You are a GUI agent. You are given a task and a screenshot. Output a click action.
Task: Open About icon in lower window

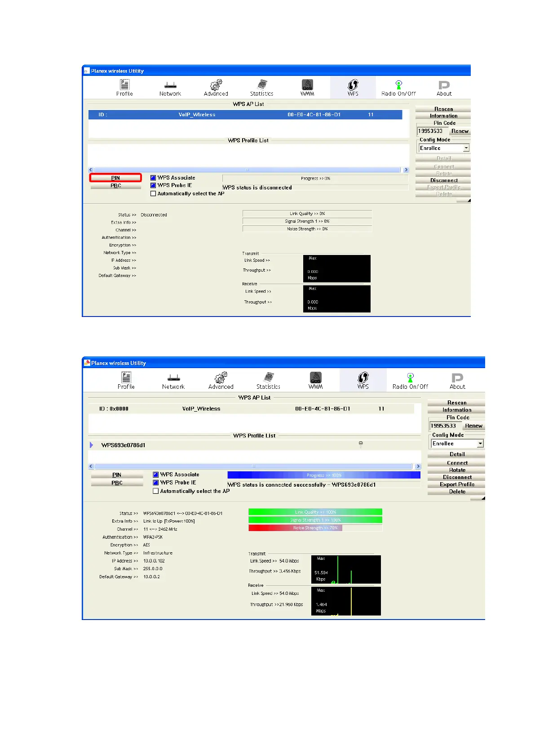457,378
